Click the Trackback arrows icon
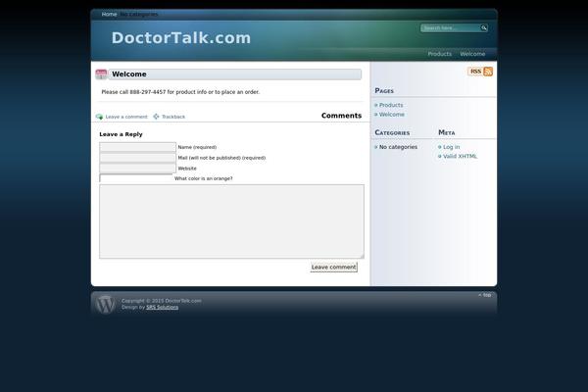 (156, 117)
